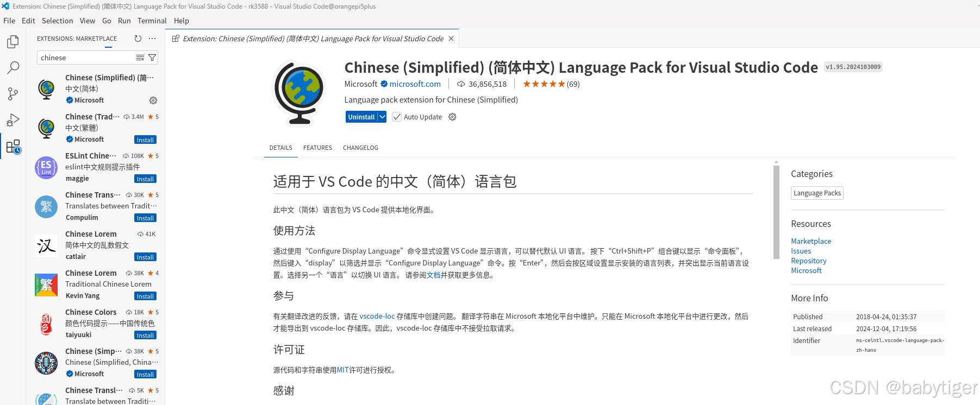
Task: Switch to the FEATURES tab
Action: 317,148
